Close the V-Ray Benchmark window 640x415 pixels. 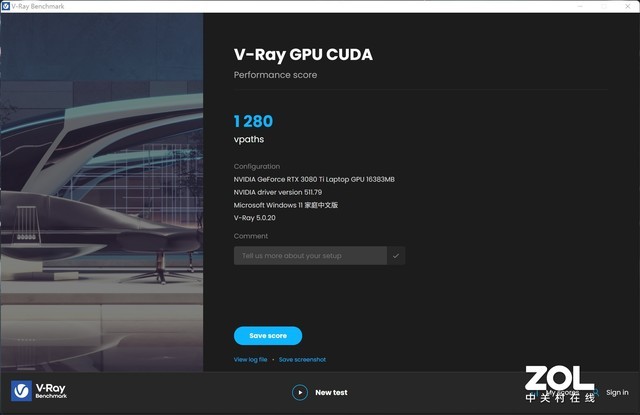(628, 7)
